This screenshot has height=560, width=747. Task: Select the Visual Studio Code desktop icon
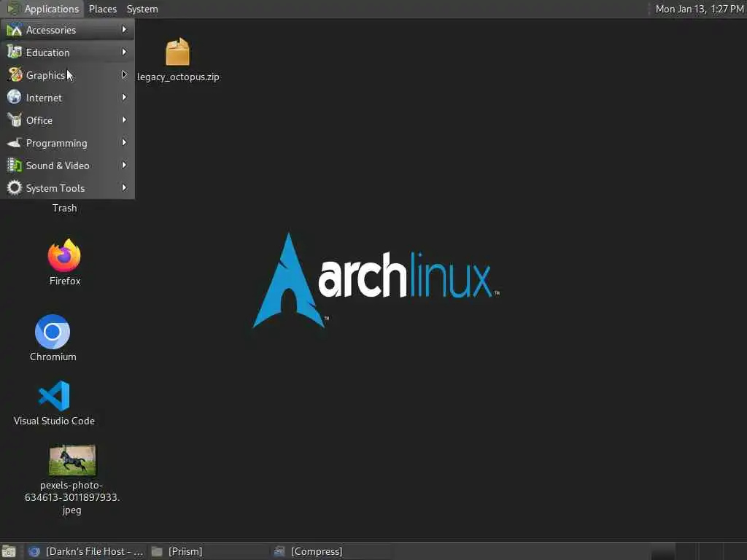pos(54,396)
